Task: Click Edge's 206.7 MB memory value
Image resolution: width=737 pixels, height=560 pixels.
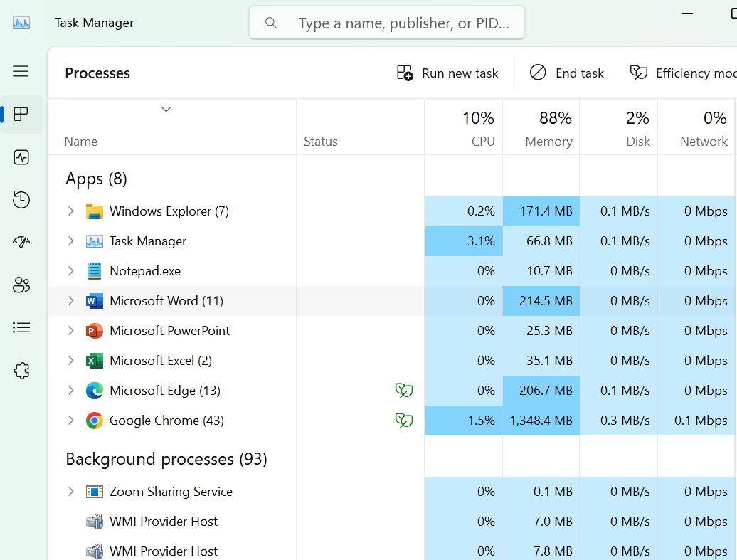Action: pos(541,390)
